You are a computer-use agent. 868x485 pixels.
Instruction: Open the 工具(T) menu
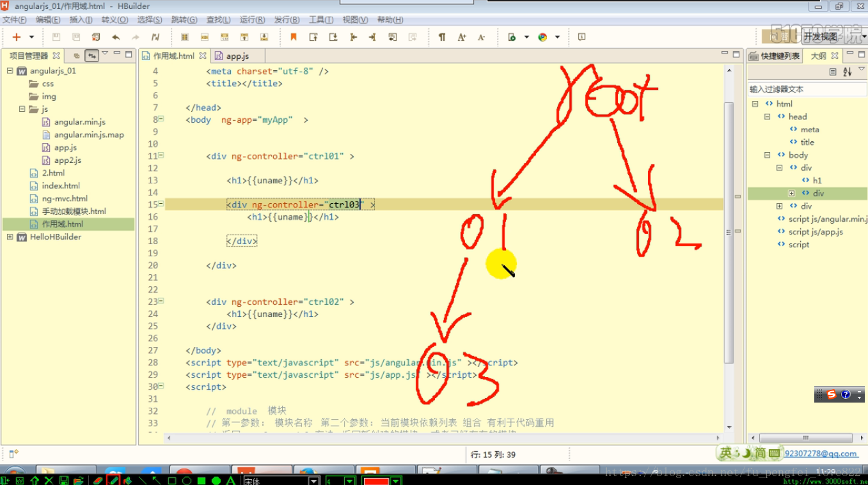point(321,20)
